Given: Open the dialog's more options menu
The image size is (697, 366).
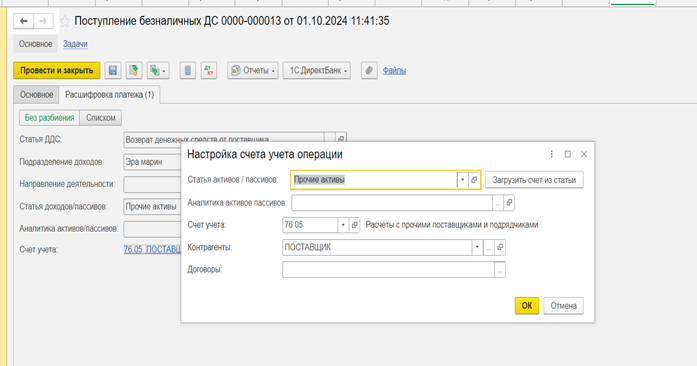Looking at the screenshot, I should (x=552, y=154).
